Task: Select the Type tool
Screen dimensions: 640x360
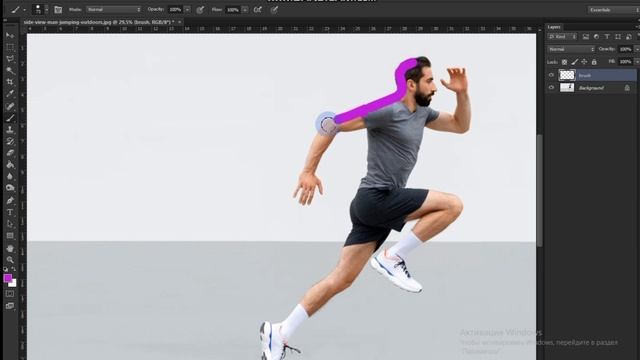Action: pos(10,212)
